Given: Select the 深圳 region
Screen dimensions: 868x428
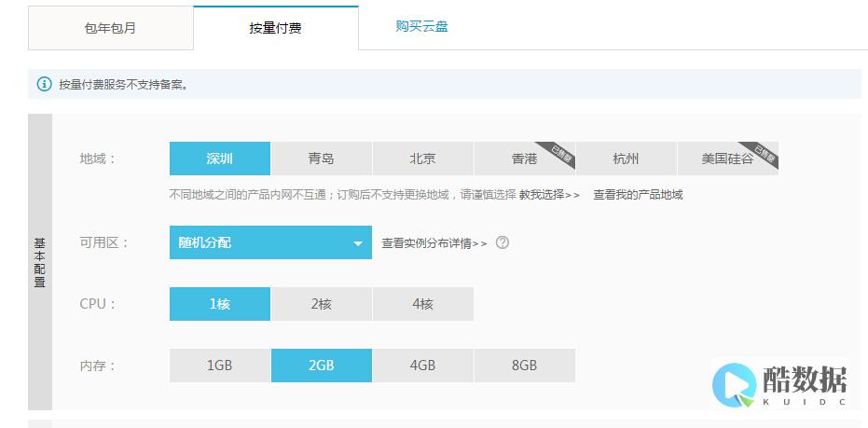Looking at the screenshot, I should click(220, 159).
